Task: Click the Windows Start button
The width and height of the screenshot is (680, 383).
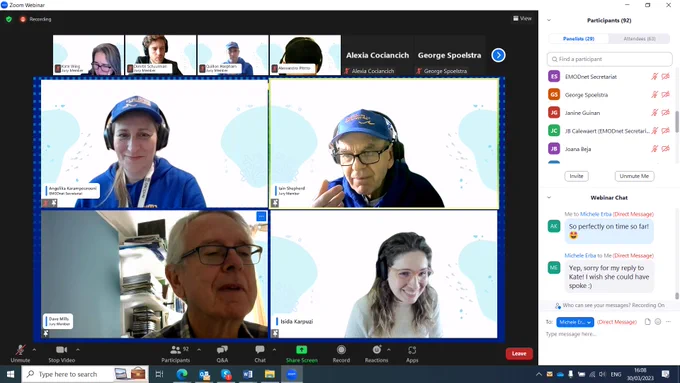Action: 10,374
